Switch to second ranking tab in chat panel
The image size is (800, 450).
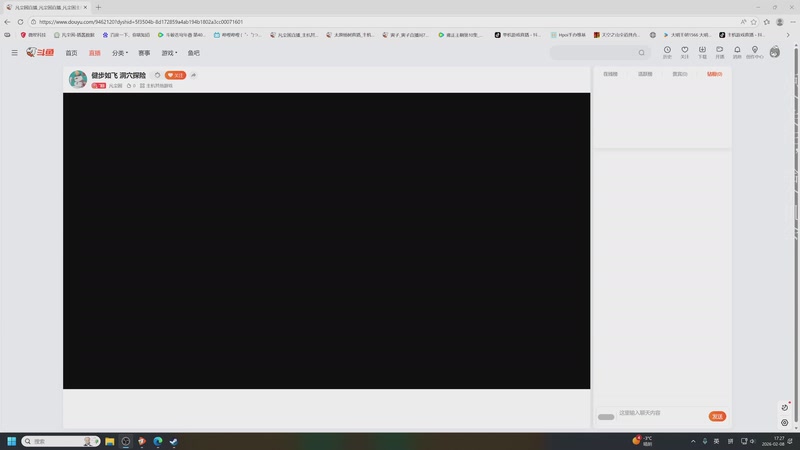(645, 74)
